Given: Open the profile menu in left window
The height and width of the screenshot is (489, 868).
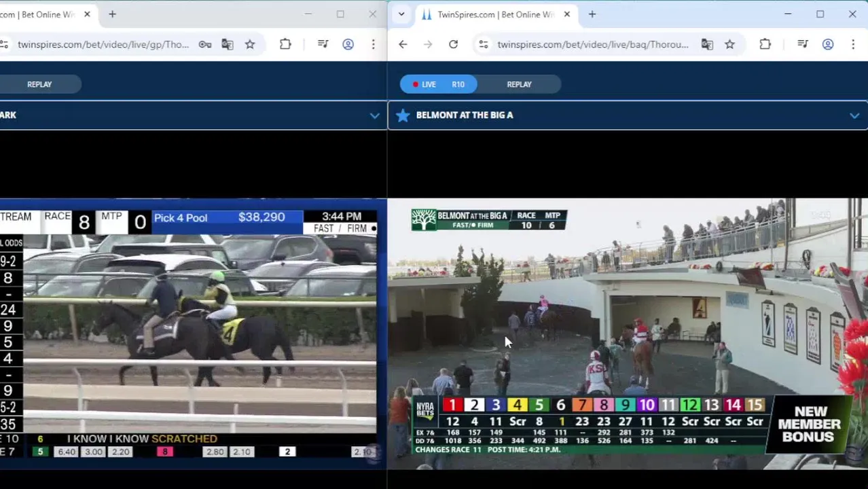Looking at the screenshot, I should [x=348, y=44].
